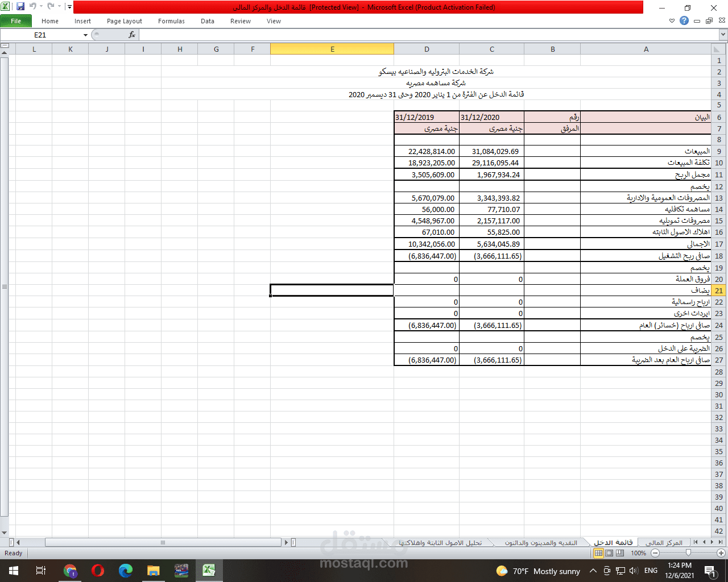Switch to Page Layout view in status bar
The height and width of the screenshot is (582, 728).
coord(609,553)
